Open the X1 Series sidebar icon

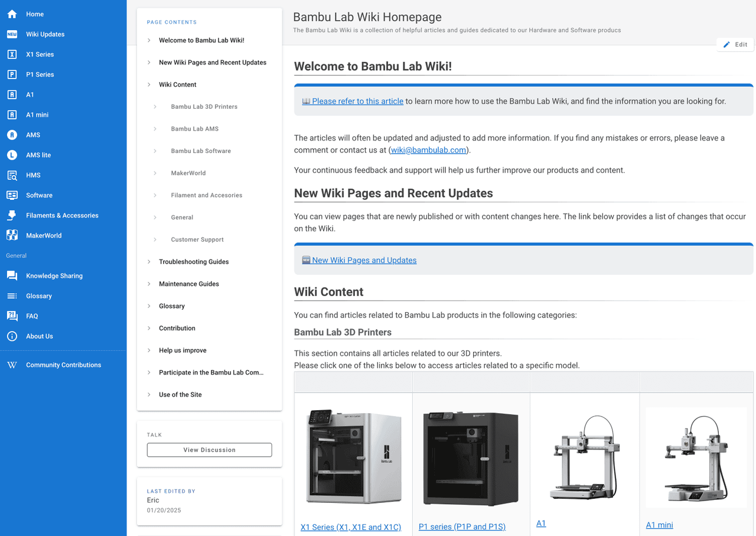[x=12, y=54]
